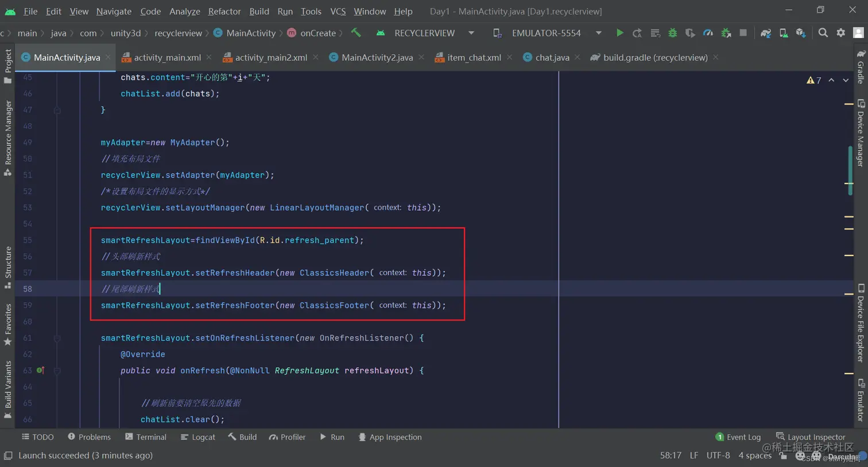Open Device Manager from the toolbar

(783, 33)
